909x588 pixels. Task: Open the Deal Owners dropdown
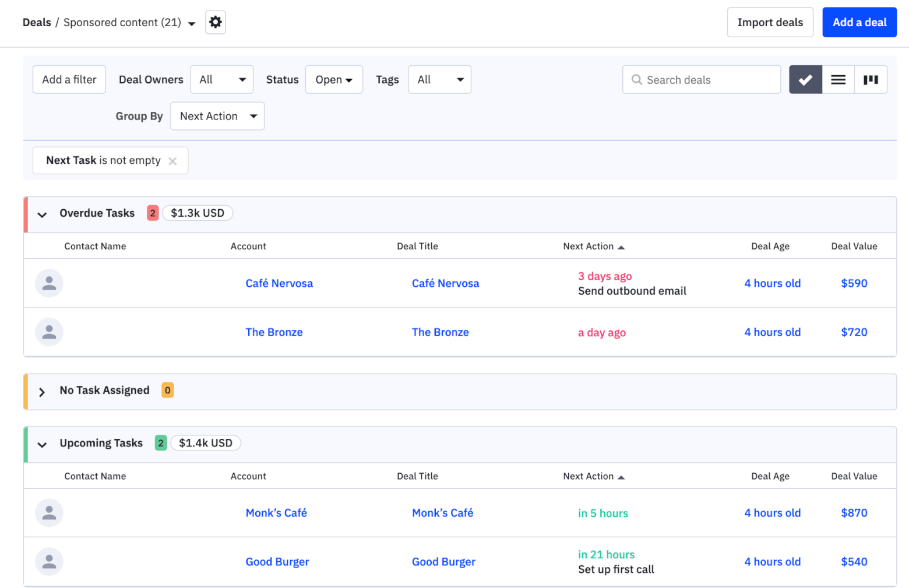coord(221,80)
